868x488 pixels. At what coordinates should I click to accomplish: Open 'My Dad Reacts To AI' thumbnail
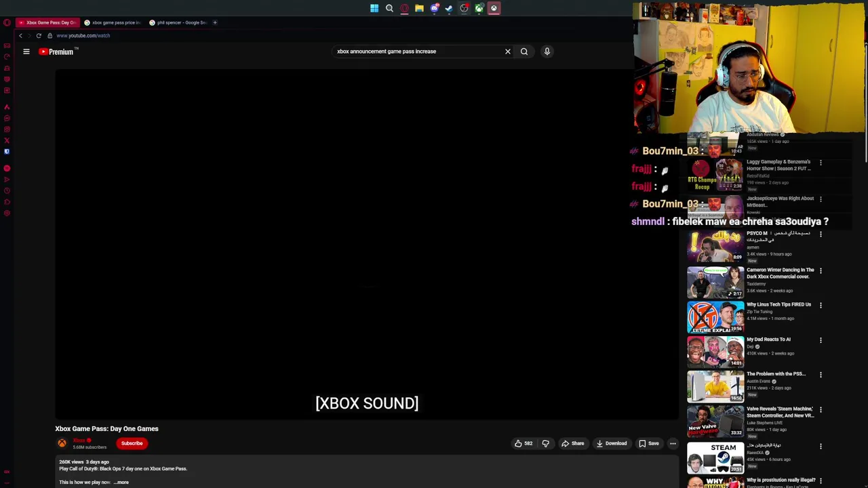[x=715, y=352]
